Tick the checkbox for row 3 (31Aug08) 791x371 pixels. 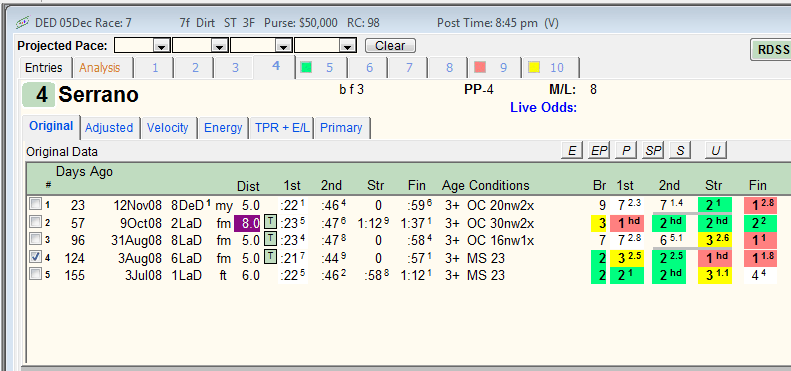click(35, 240)
